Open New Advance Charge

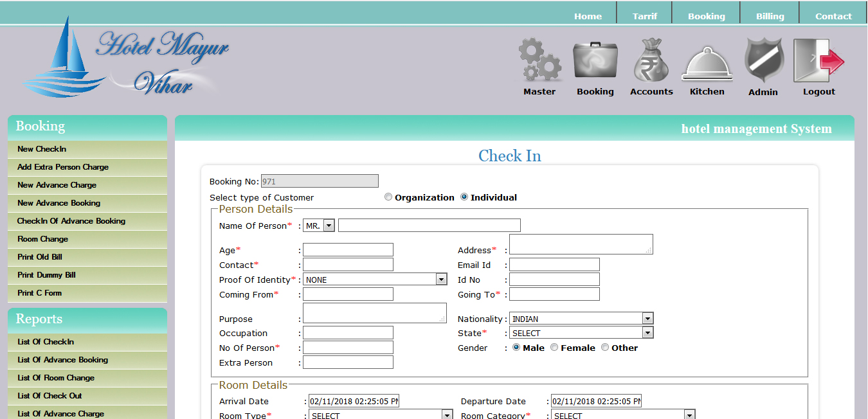[87, 185]
